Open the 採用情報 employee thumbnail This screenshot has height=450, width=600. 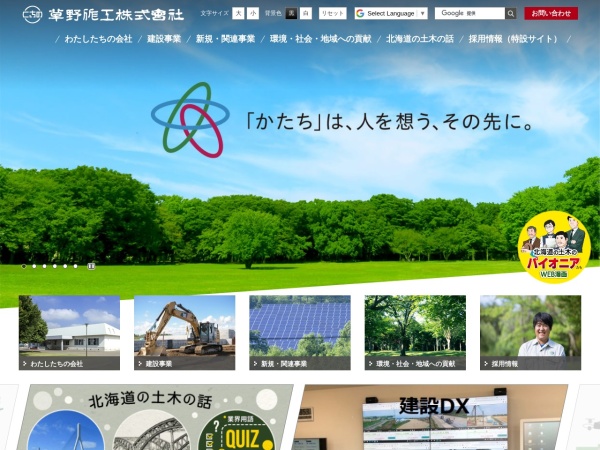530,333
